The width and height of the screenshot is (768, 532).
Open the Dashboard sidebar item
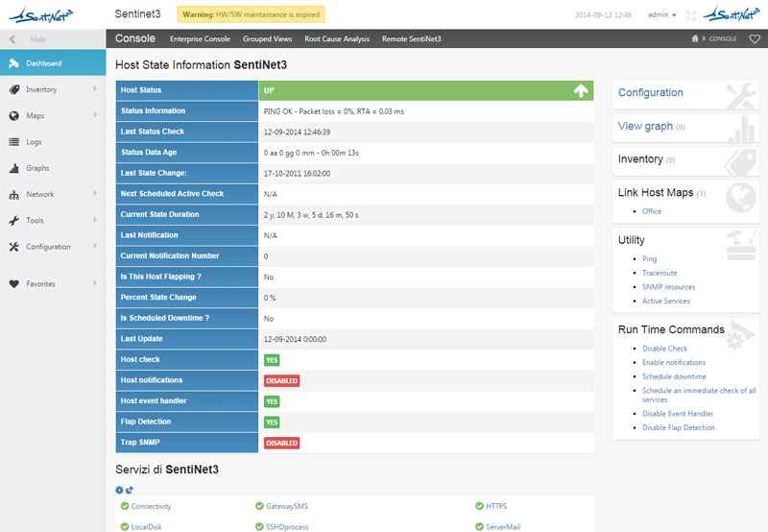53,62
